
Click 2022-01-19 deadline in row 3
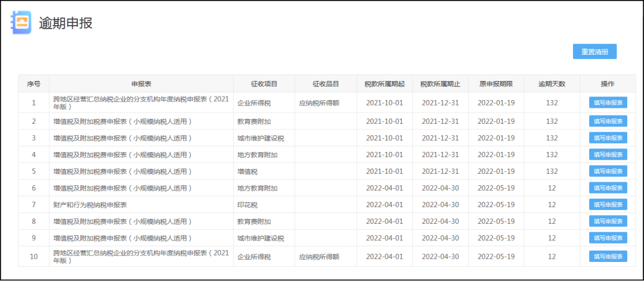pyautogui.click(x=496, y=138)
